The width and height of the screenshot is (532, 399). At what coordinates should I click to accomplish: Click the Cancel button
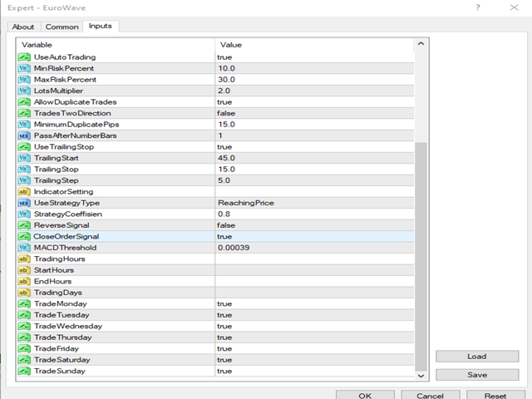click(x=431, y=395)
